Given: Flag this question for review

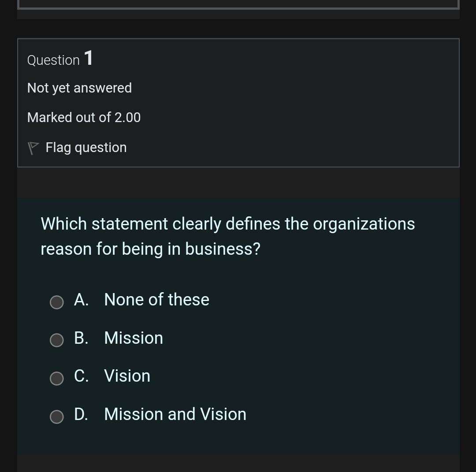Looking at the screenshot, I should click(86, 147).
